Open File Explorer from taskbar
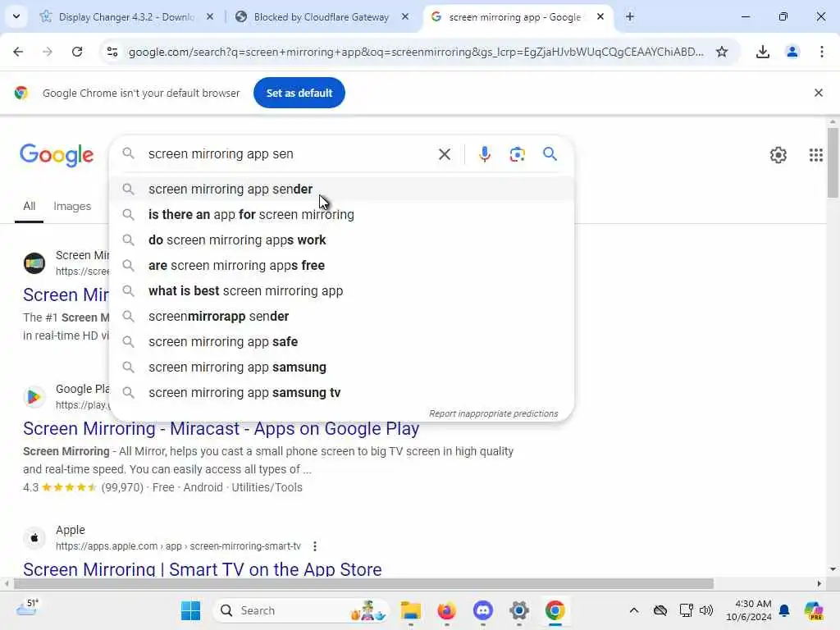 (411, 610)
